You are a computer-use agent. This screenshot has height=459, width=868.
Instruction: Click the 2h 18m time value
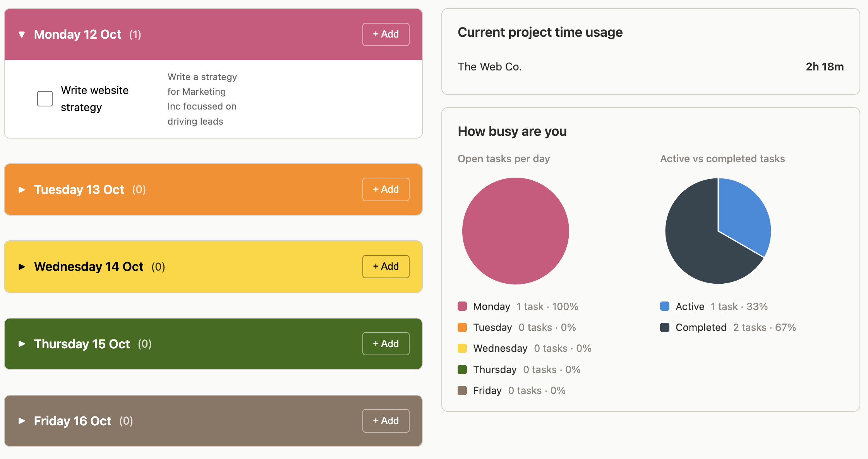[825, 67]
